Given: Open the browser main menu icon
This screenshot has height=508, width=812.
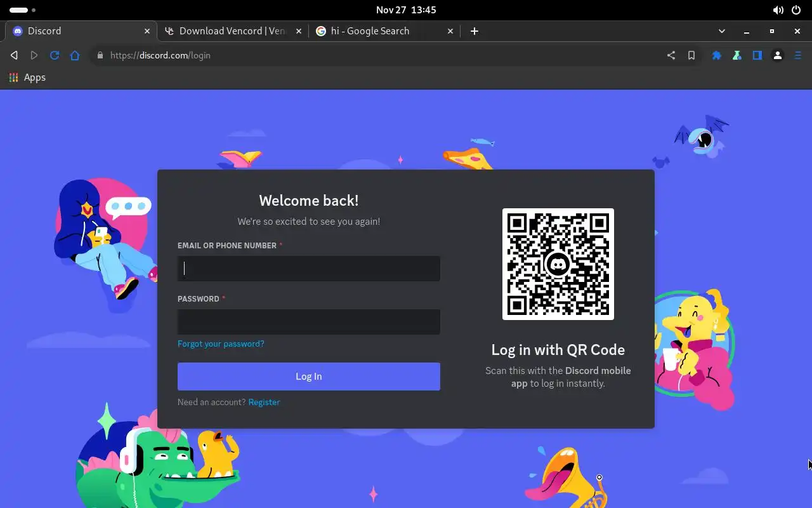Looking at the screenshot, I should (798, 55).
